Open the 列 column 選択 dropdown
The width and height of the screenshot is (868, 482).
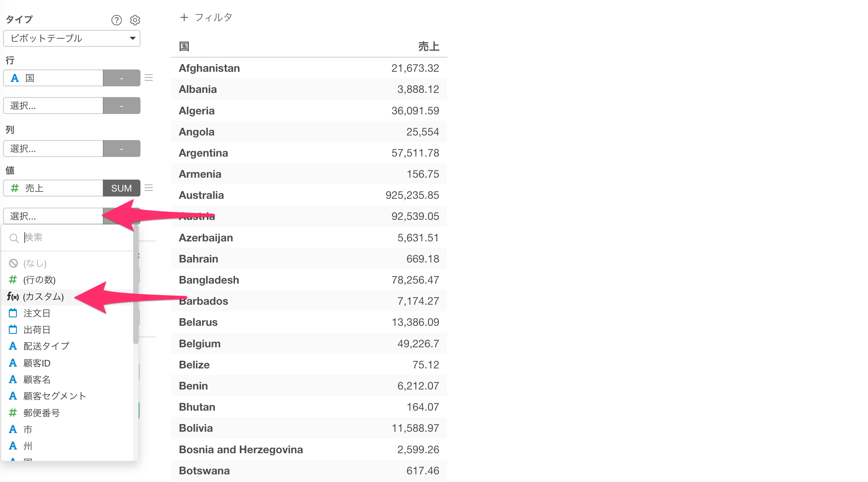click(53, 149)
